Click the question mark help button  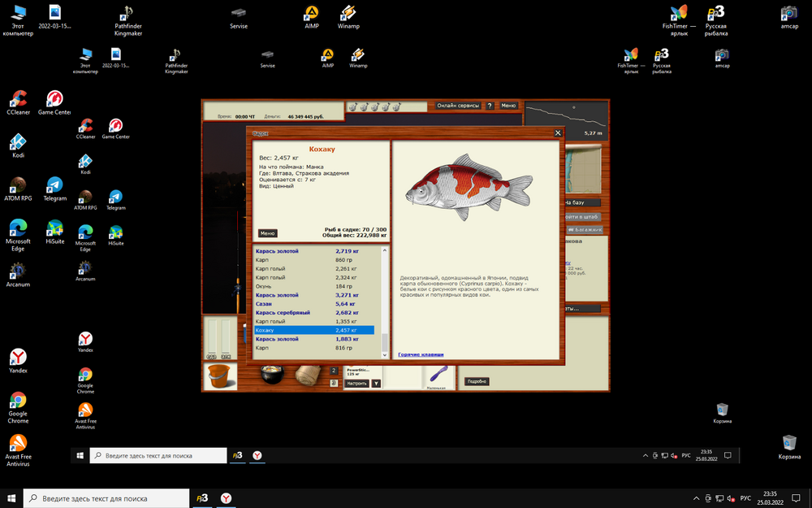[x=490, y=106]
